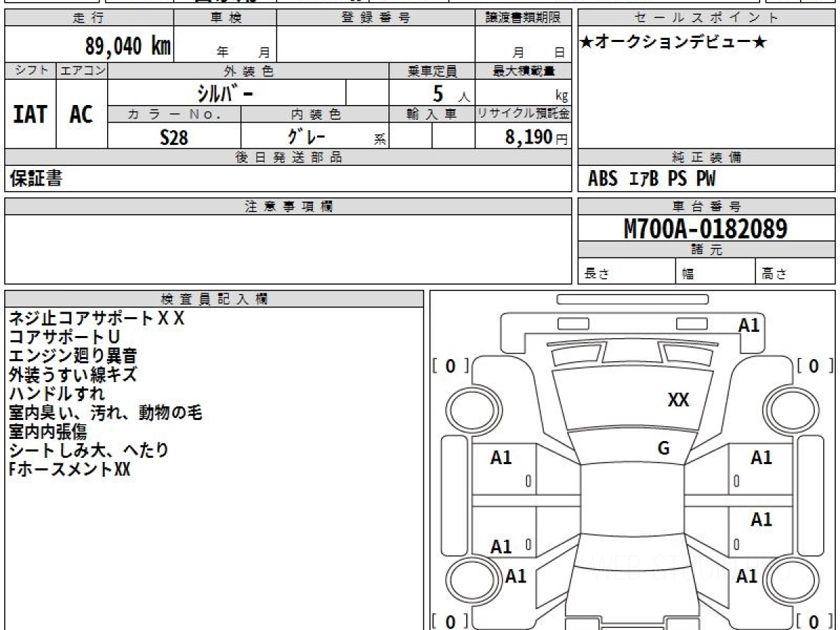The width and height of the screenshot is (840, 630).
Task: Select the 純正装備 header
Action: [706, 157]
